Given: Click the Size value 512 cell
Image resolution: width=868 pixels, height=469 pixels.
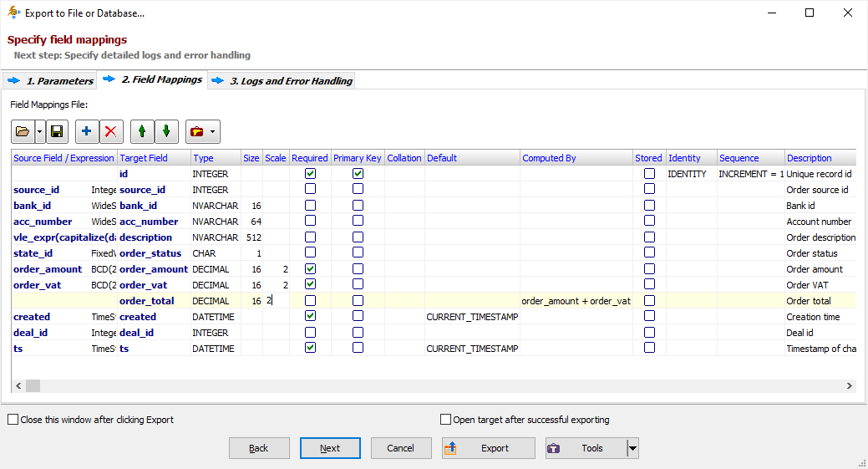Looking at the screenshot, I should coord(251,237).
